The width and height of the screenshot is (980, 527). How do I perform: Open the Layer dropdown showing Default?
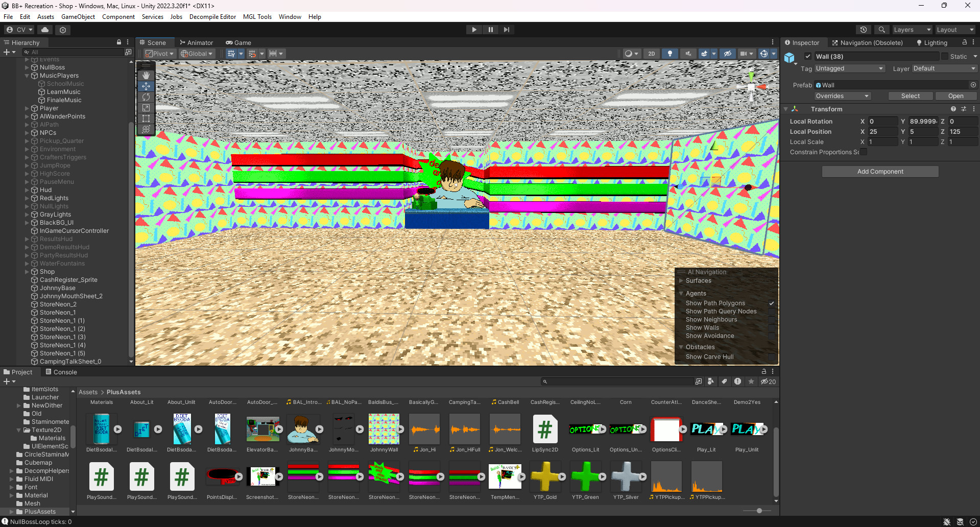[944, 68]
